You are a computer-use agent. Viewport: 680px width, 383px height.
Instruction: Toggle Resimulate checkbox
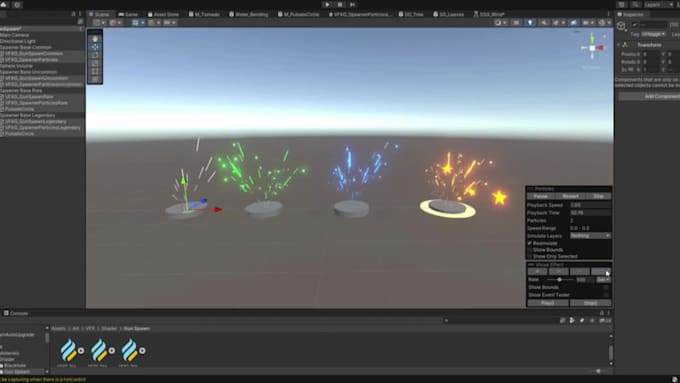(x=530, y=243)
